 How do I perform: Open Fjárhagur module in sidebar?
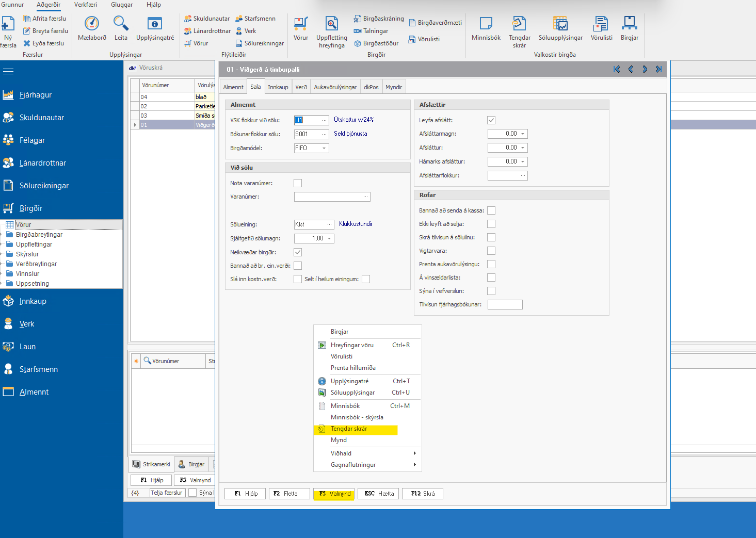click(36, 95)
